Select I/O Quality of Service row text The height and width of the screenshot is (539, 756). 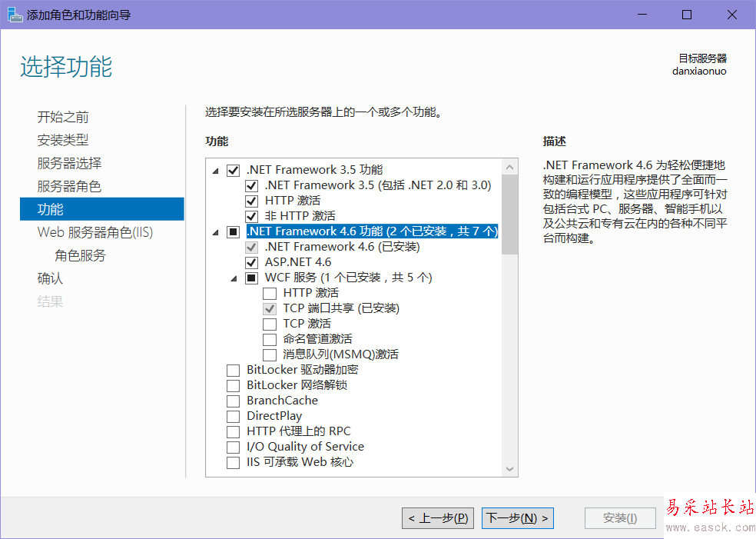pos(305,447)
